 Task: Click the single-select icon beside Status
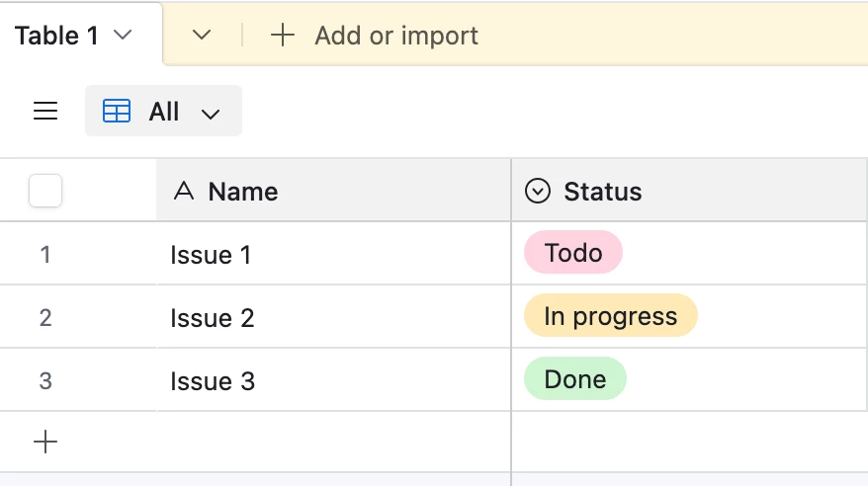tap(537, 191)
